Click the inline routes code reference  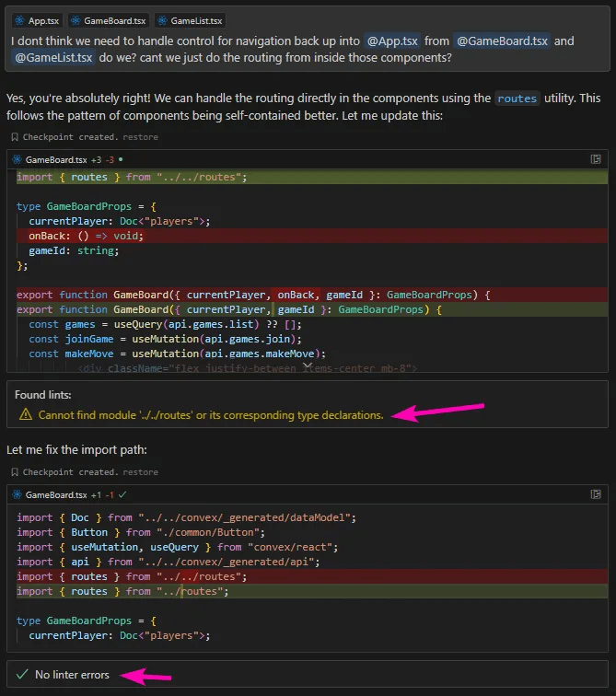tap(516, 99)
